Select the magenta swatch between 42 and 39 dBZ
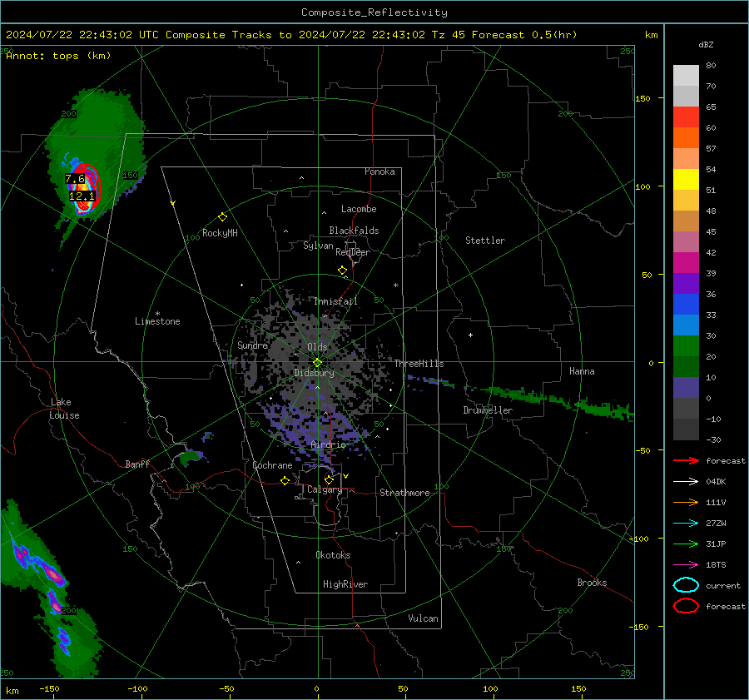Image resolution: width=749 pixels, height=700 pixels. 686,263
